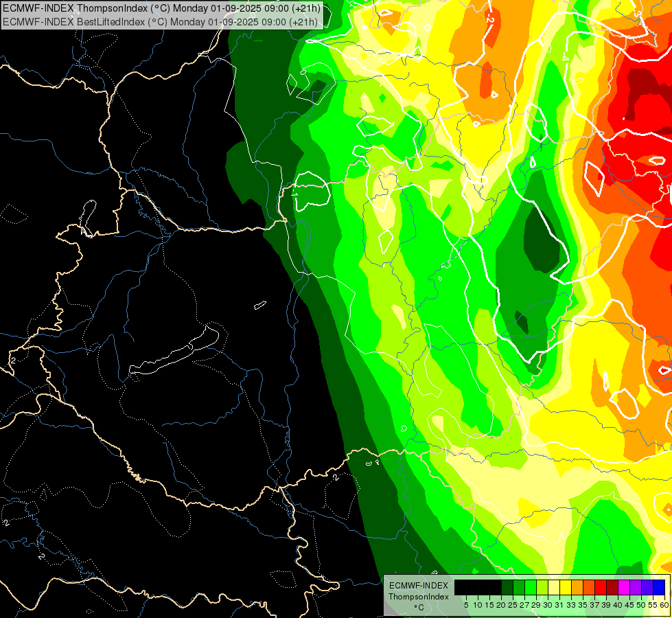
Task: Click the legend value '39'
Action: (606, 605)
